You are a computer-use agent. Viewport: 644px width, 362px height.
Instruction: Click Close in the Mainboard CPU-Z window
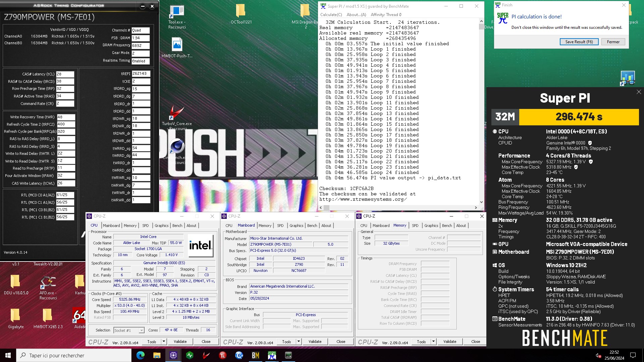coord(341,342)
